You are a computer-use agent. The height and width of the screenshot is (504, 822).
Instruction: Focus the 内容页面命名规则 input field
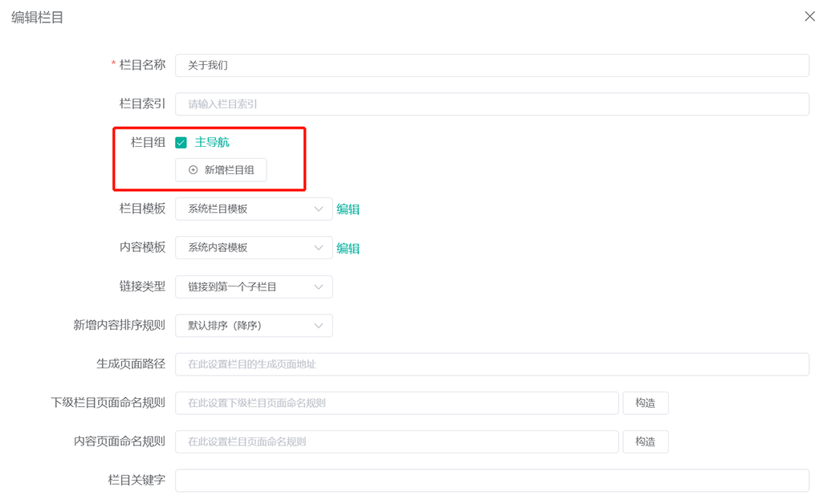click(397, 441)
